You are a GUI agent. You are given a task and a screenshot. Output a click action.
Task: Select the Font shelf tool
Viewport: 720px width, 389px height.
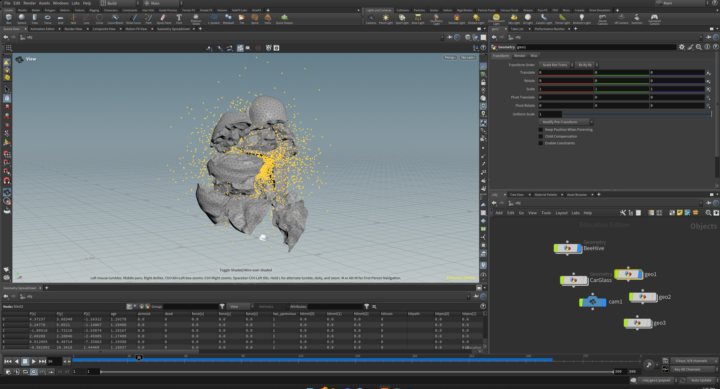(x=179, y=18)
